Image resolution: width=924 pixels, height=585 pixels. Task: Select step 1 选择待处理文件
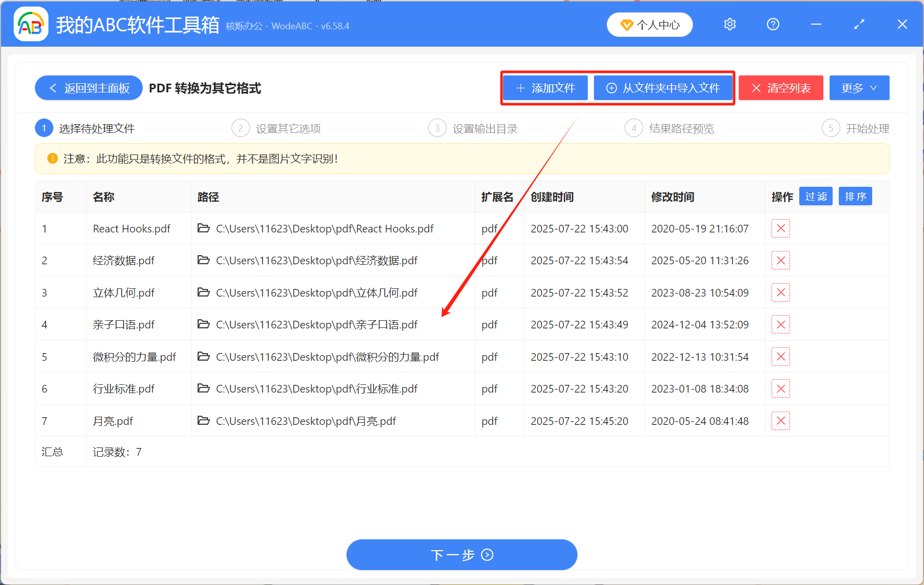click(85, 128)
